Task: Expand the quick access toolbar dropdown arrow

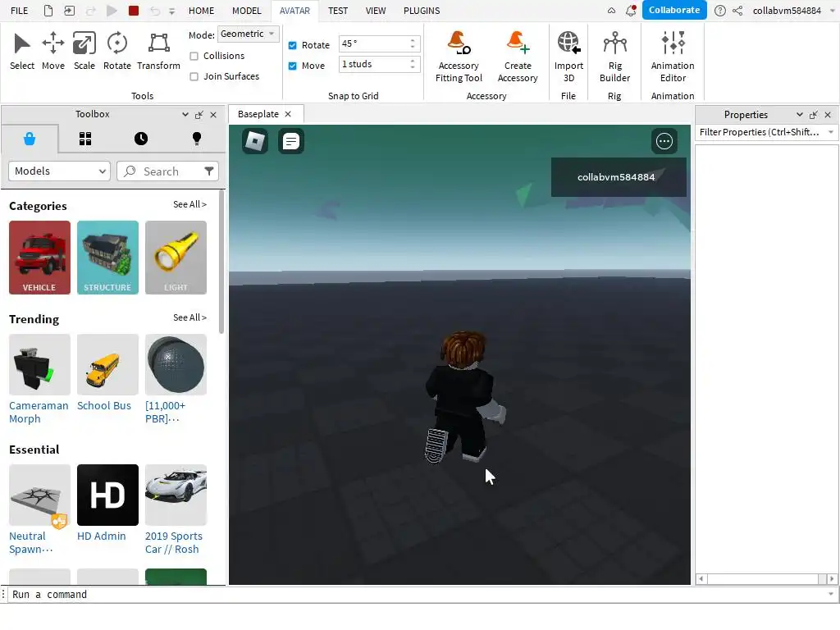Action: tap(172, 11)
